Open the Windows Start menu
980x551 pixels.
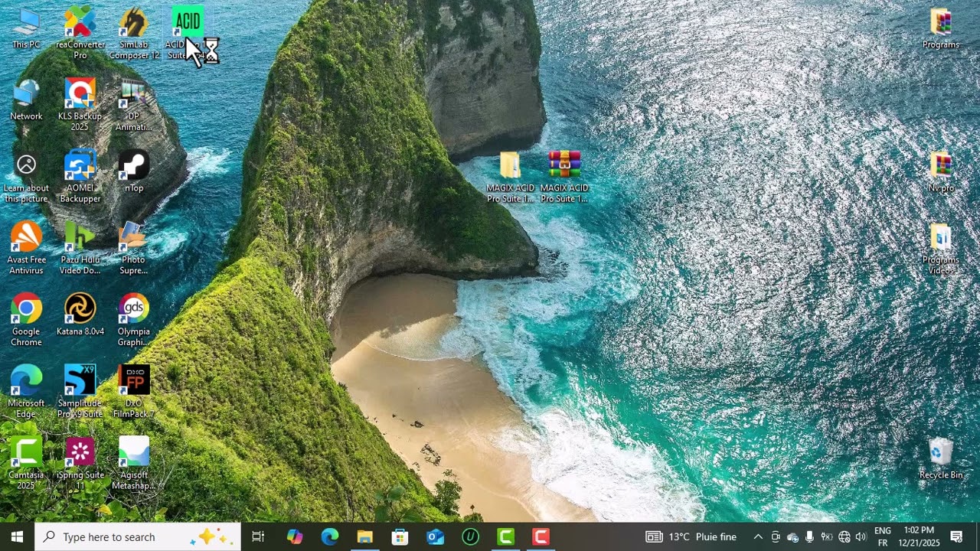coord(17,536)
